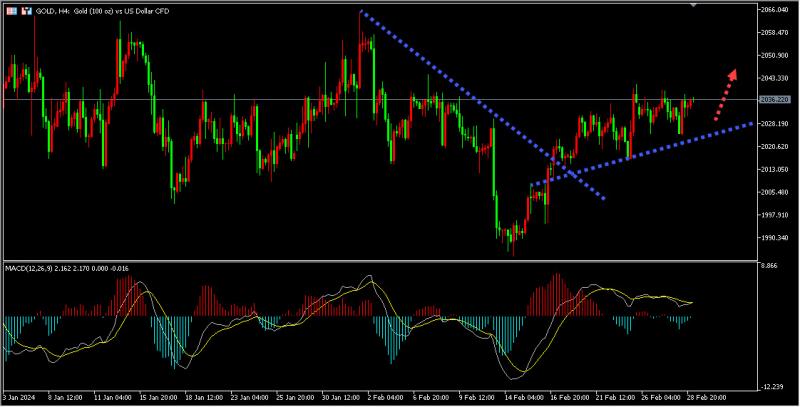Click the 26 Feb 04:00 time label
Viewport: 800px width, 407px height.
coord(661,397)
